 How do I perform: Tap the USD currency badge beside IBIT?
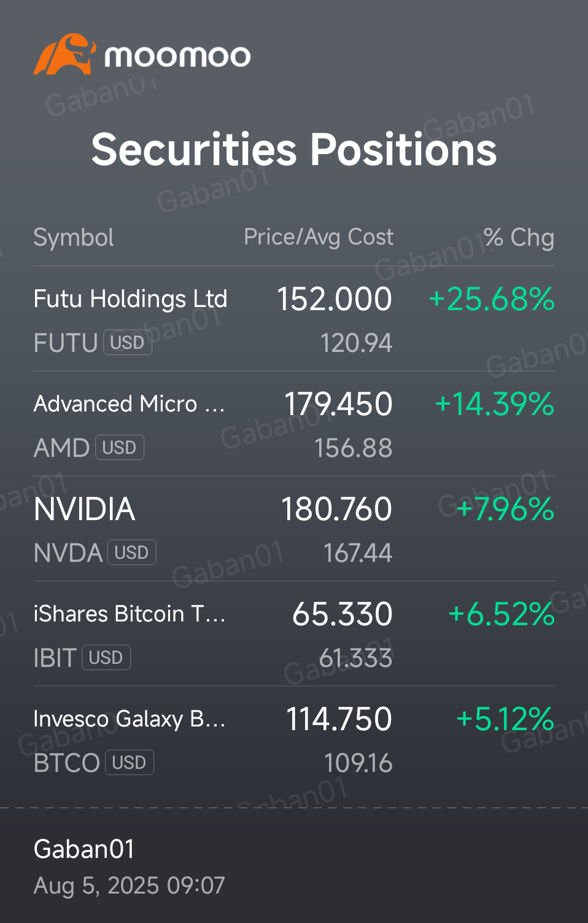pyautogui.click(x=106, y=658)
